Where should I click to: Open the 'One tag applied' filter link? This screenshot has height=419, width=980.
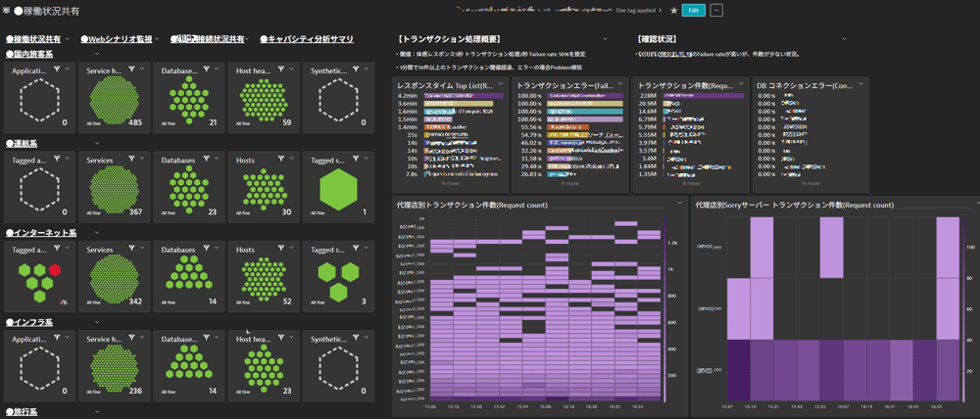(638, 11)
